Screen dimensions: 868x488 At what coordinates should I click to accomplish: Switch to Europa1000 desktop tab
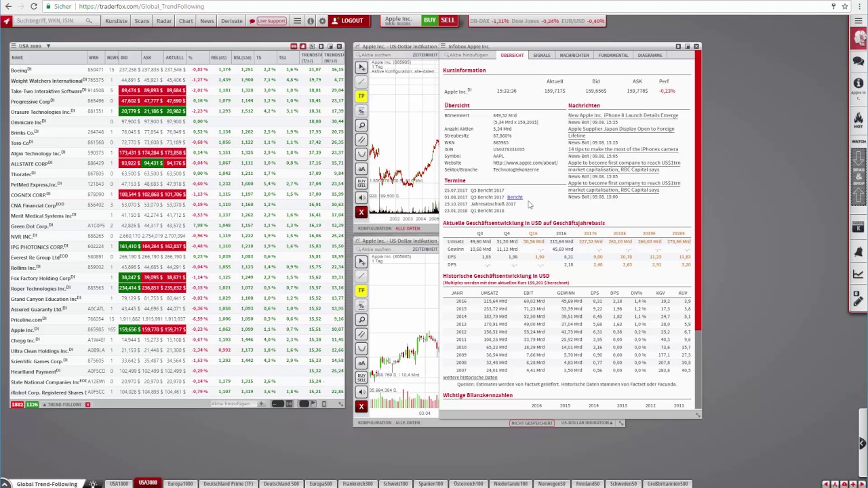180,484
